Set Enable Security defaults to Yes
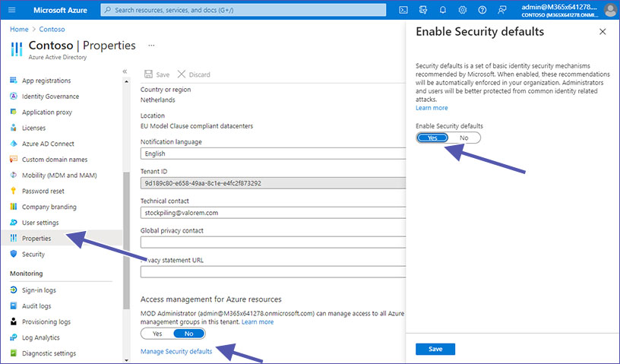This screenshot has height=364, width=620. (432, 138)
